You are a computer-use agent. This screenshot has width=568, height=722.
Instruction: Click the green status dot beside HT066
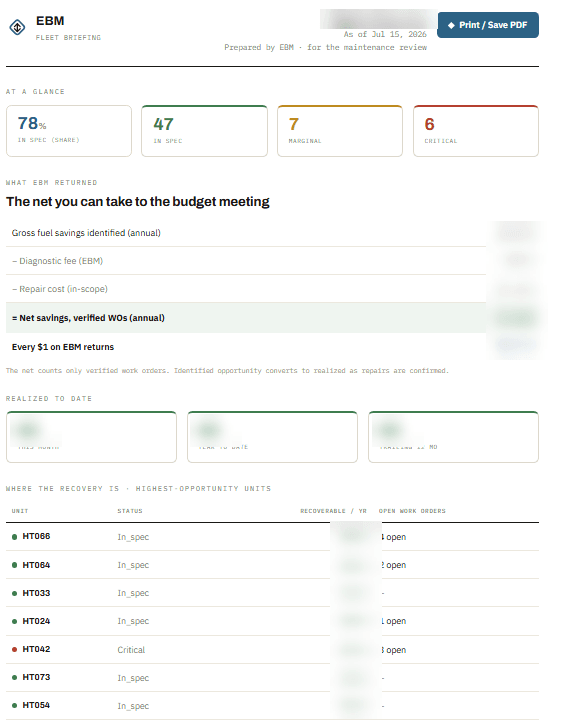point(14,537)
